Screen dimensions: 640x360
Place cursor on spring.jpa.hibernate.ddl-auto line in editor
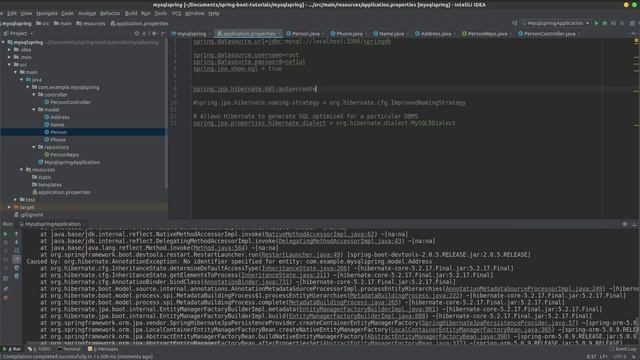click(x=255, y=89)
